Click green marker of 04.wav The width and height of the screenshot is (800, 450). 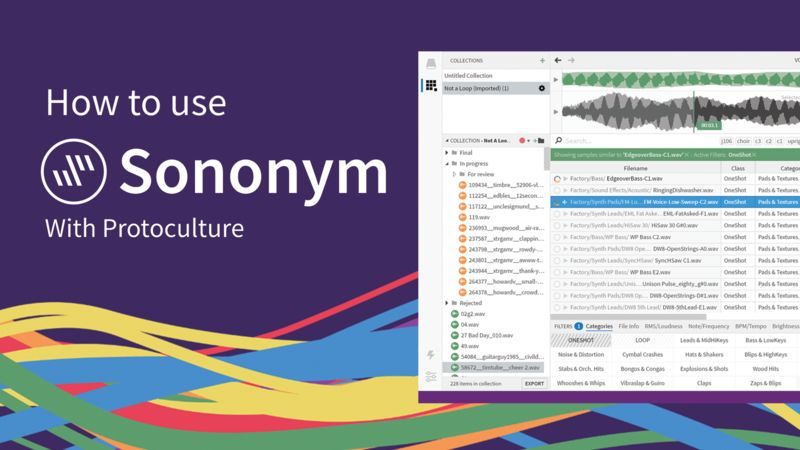point(455,324)
